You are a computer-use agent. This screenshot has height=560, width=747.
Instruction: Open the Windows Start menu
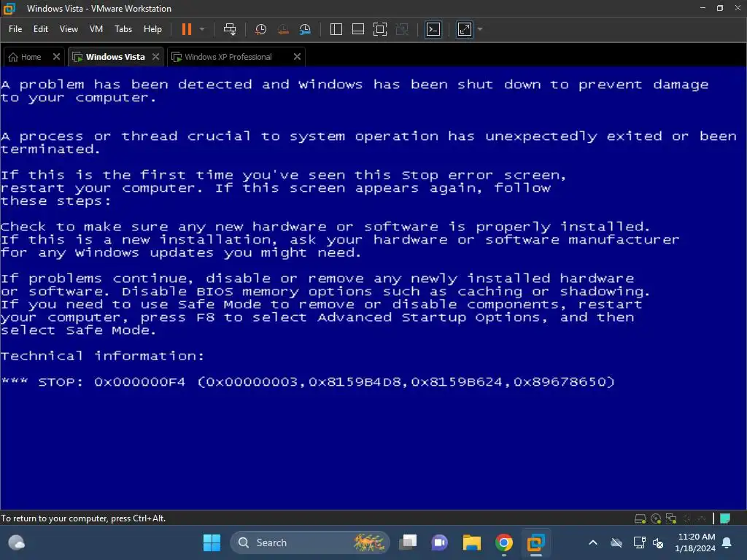212,542
